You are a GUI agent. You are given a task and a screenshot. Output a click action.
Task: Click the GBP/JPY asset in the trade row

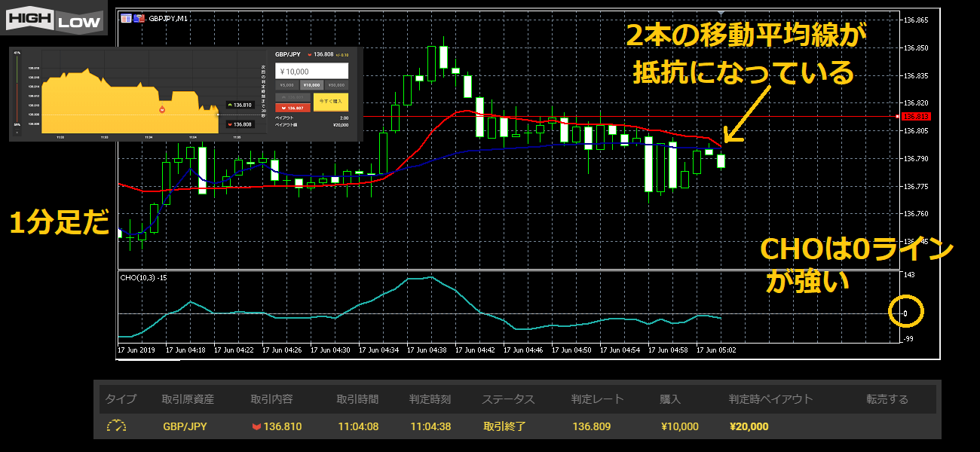click(x=185, y=426)
